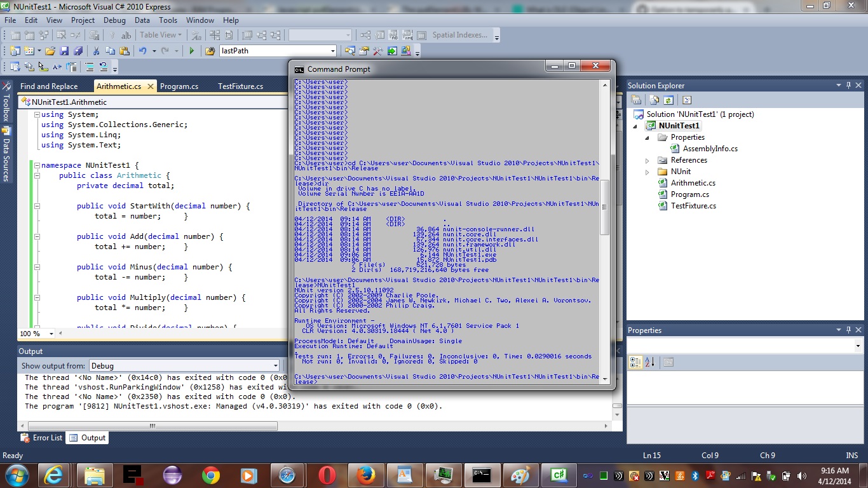
Task: Click Opera taskbar icon
Action: (x=327, y=475)
